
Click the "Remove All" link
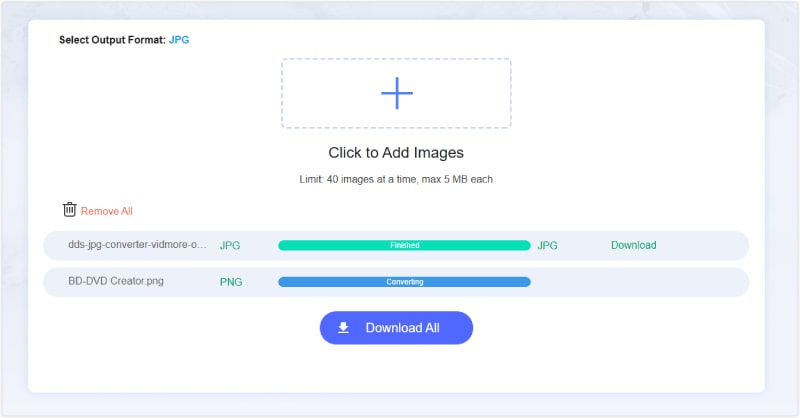pyautogui.click(x=106, y=211)
